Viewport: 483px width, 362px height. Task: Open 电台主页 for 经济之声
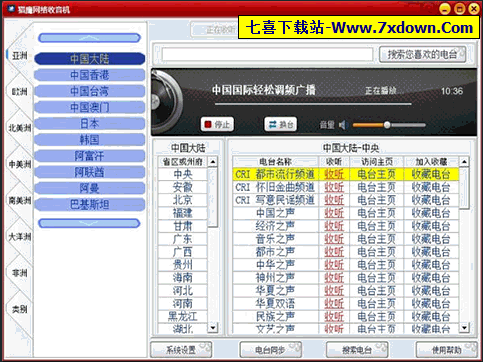pos(376,226)
